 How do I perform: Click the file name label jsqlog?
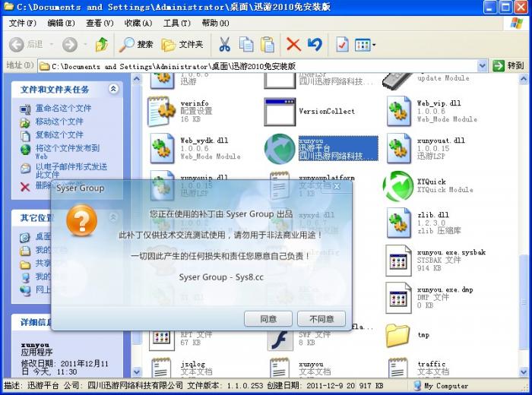tap(193, 364)
